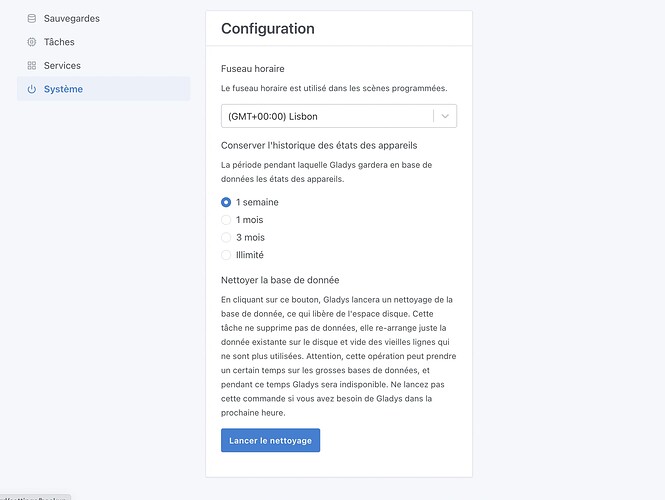Screen dimensions: 665x500
Task: Click the grid icon beside Services
Action: [x=32, y=65]
